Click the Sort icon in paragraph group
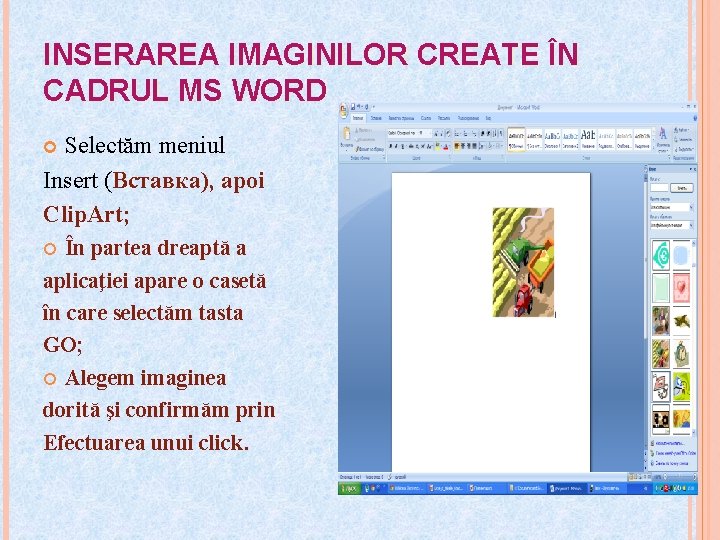The height and width of the screenshot is (540, 720). coord(495,134)
